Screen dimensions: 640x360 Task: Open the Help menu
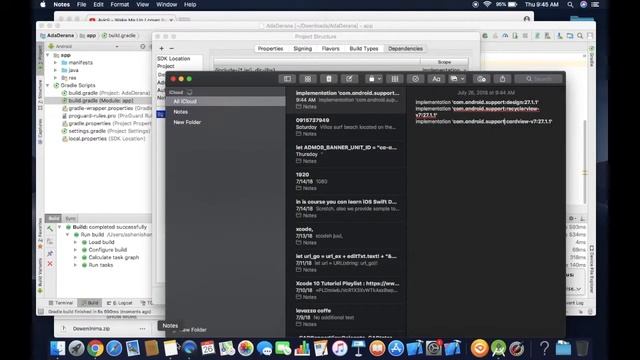tap(190, 4)
